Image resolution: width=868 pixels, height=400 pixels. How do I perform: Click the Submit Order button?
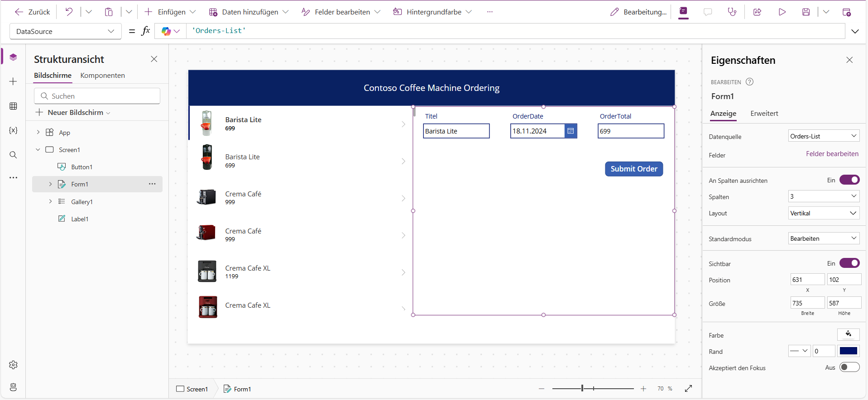tap(634, 169)
